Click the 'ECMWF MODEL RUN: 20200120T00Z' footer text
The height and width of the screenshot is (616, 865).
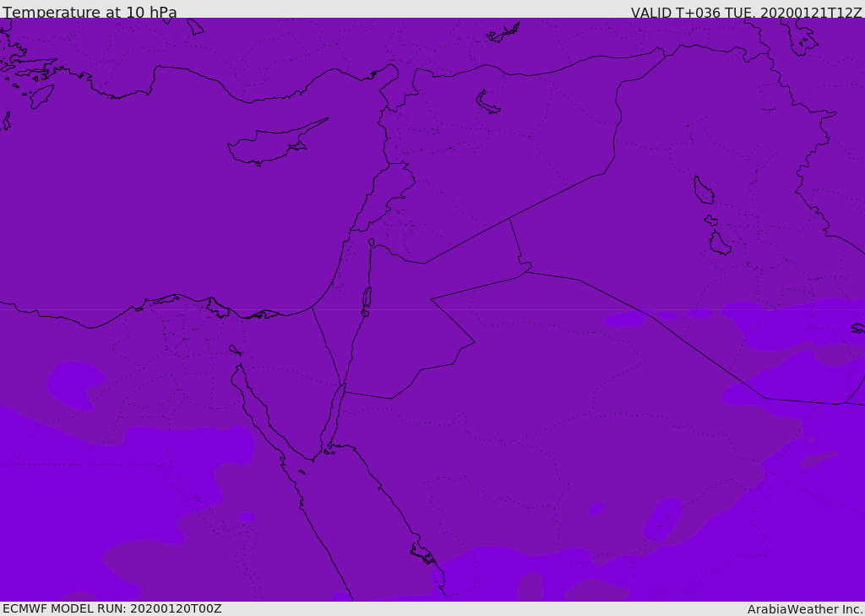(x=112, y=609)
